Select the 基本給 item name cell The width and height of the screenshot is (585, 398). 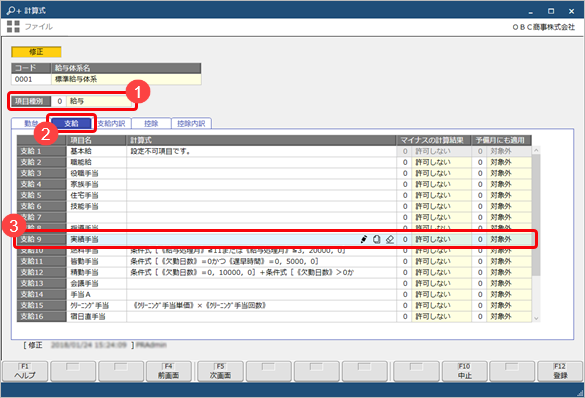pos(96,151)
